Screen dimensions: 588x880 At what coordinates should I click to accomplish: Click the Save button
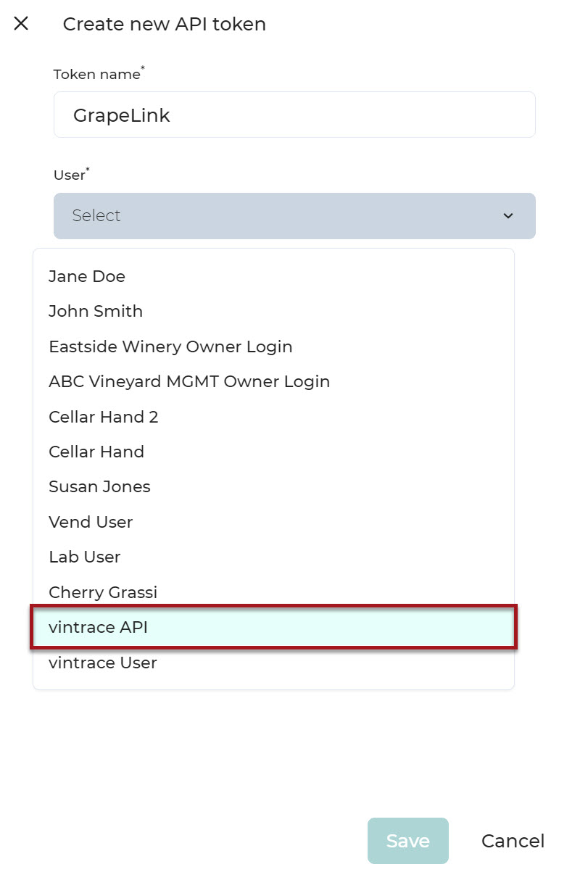[408, 841]
